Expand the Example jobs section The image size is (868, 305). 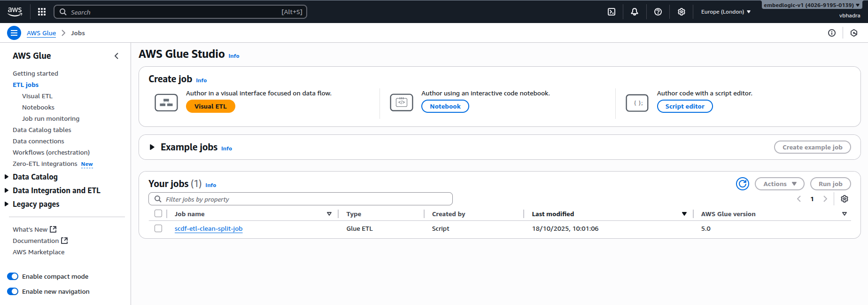[152, 147]
